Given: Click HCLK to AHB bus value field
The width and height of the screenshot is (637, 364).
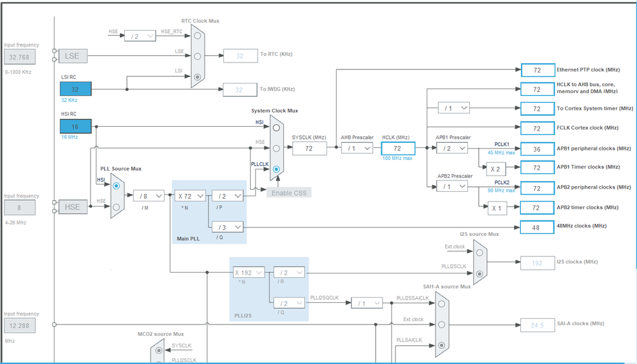Looking at the screenshot, I should (538, 89).
